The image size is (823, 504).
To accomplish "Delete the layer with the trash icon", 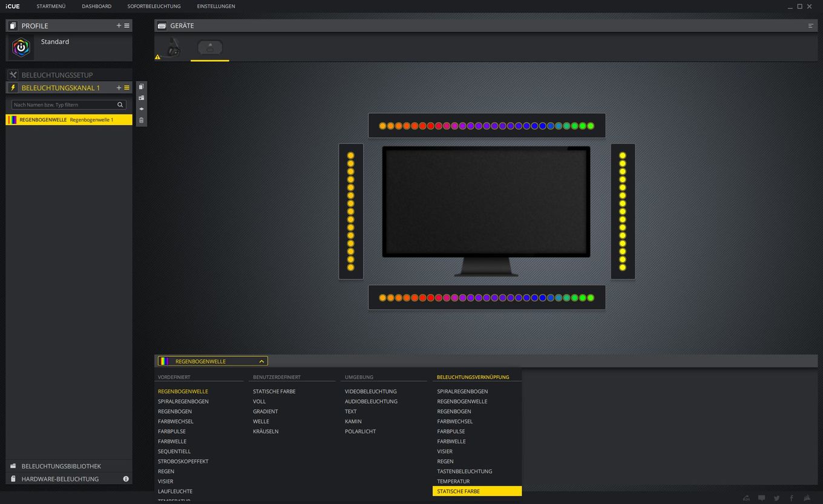I will pos(141,120).
